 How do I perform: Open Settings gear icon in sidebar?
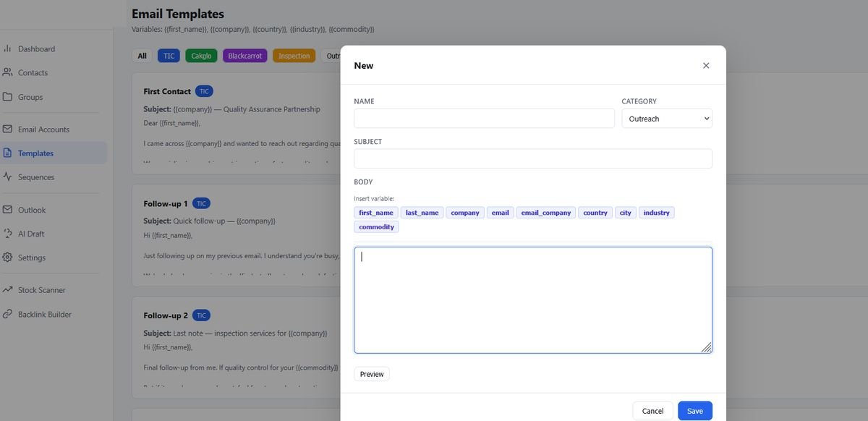click(7, 258)
